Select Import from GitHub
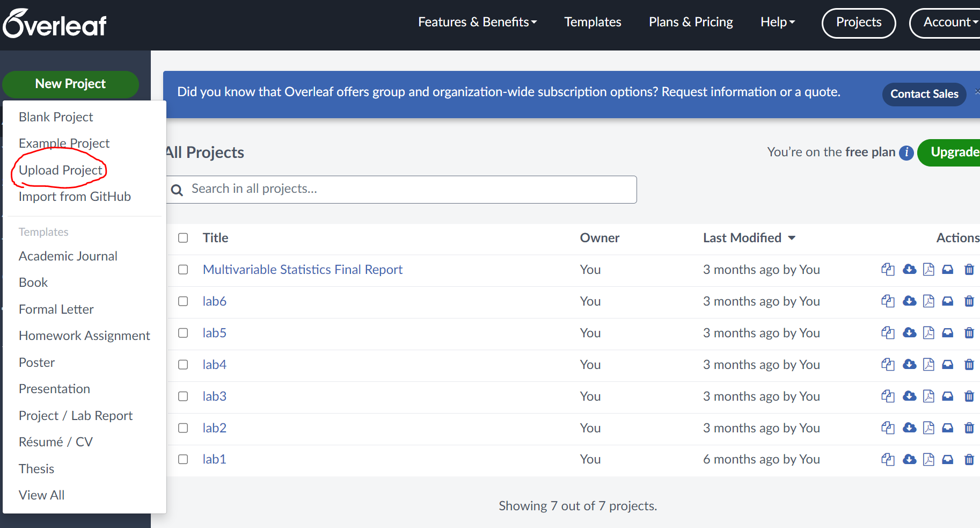 pos(75,197)
